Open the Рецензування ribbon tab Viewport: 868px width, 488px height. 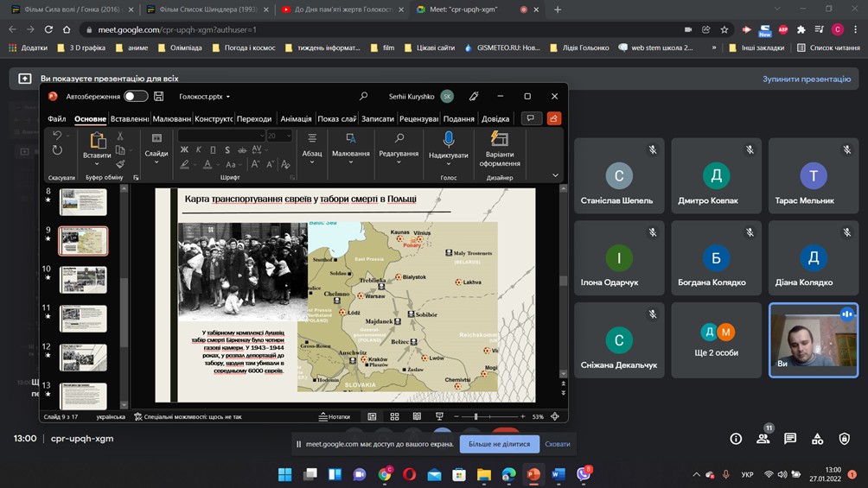418,118
